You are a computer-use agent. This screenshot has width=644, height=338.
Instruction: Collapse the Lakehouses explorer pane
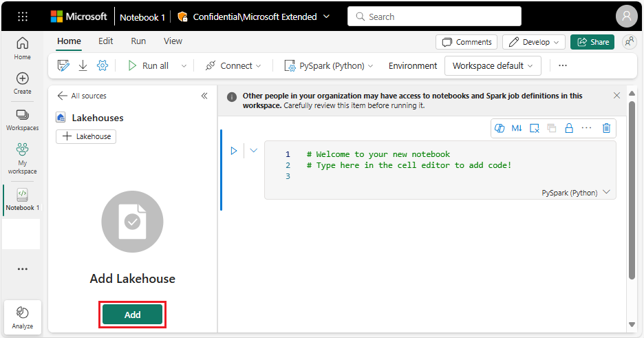[204, 96]
